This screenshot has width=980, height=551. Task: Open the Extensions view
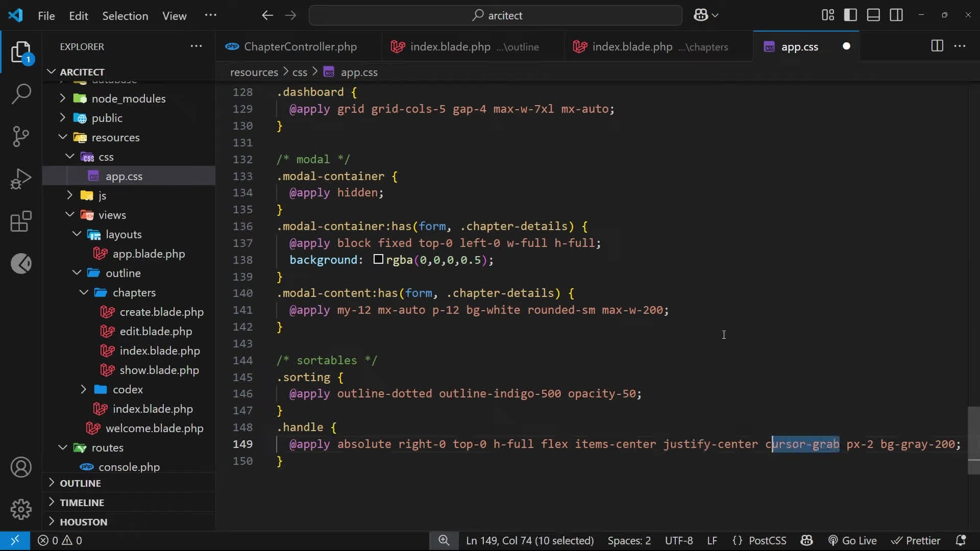[21, 221]
